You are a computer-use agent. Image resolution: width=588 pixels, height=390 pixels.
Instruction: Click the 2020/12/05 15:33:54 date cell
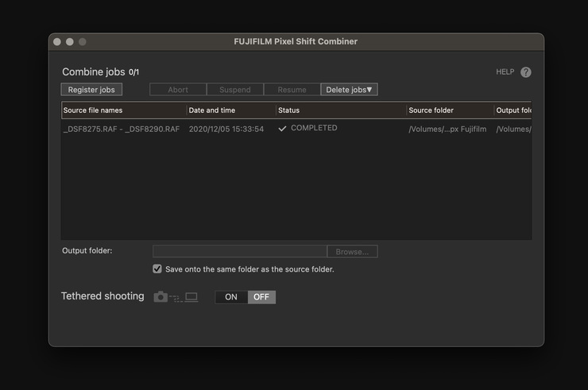click(226, 129)
